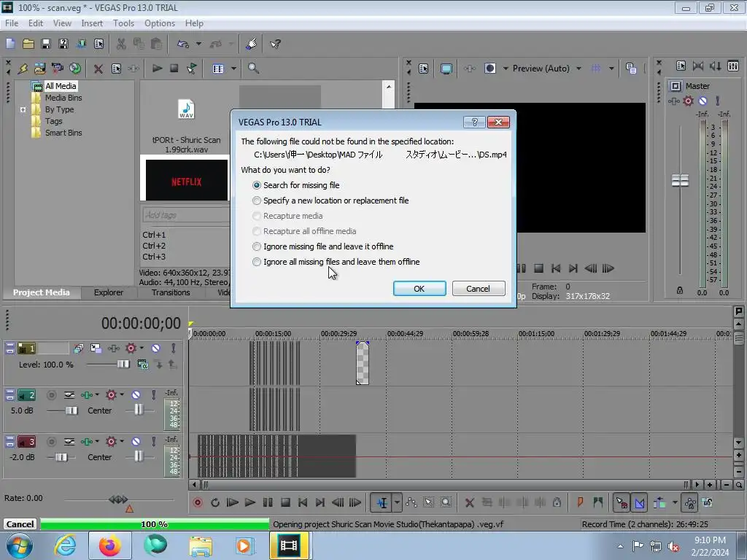Toggle mute on video track 1
747x560 pixels.
(x=156, y=348)
